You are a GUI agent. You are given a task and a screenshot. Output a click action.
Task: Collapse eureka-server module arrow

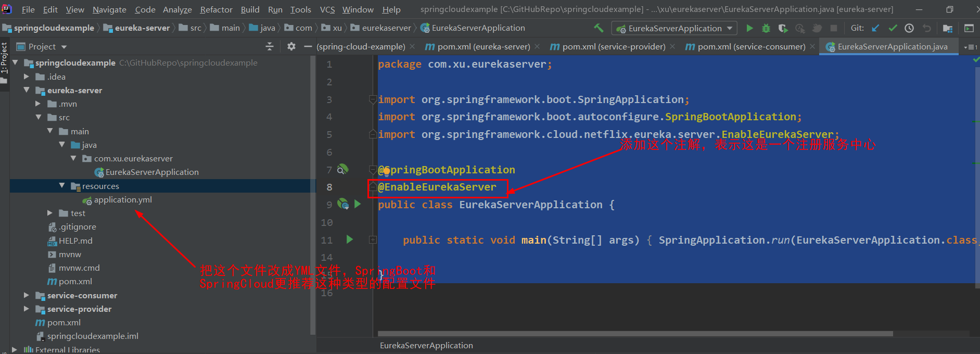27,90
